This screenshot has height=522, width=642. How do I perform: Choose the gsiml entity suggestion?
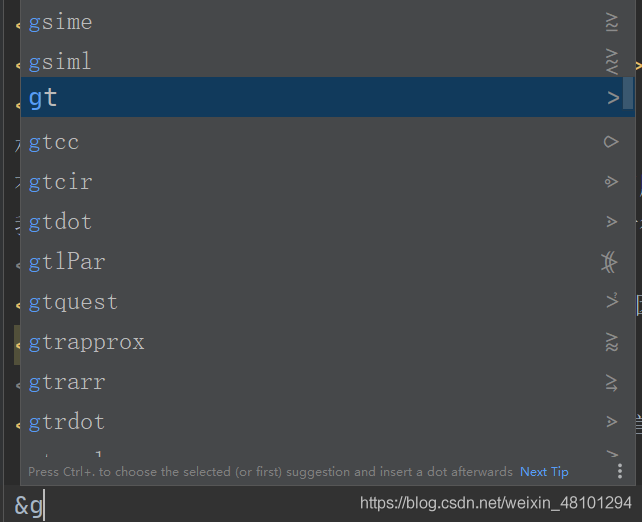pos(328,62)
